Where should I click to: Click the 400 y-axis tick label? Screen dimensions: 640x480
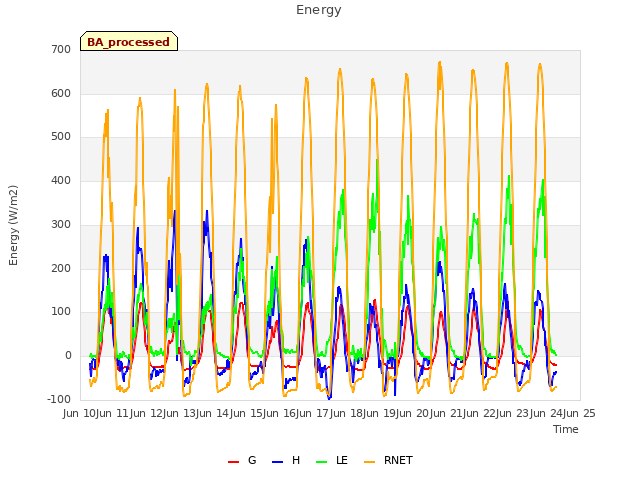[61, 180]
